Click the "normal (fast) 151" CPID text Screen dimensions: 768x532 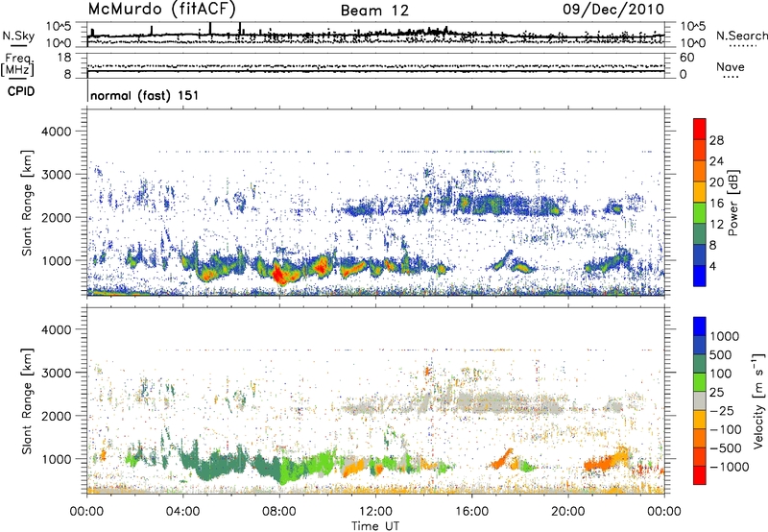point(145,95)
